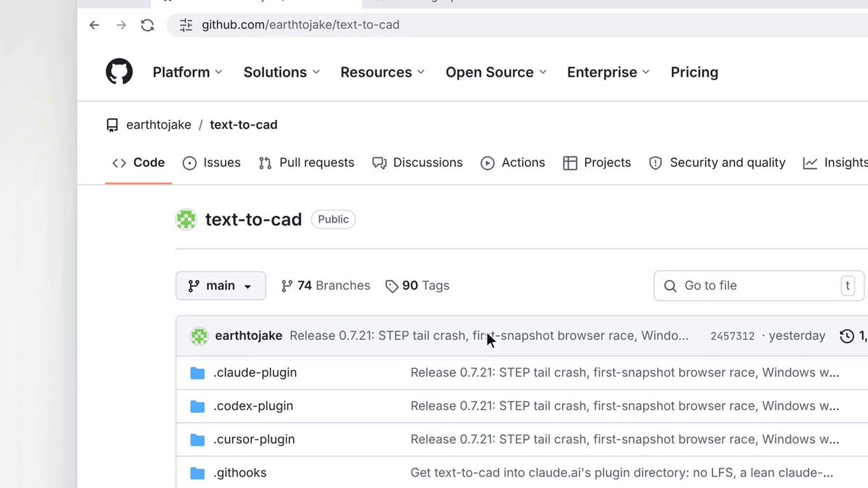Open commit history clock icon
Image resolution: width=868 pixels, height=488 pixels.
click(847, 336)
